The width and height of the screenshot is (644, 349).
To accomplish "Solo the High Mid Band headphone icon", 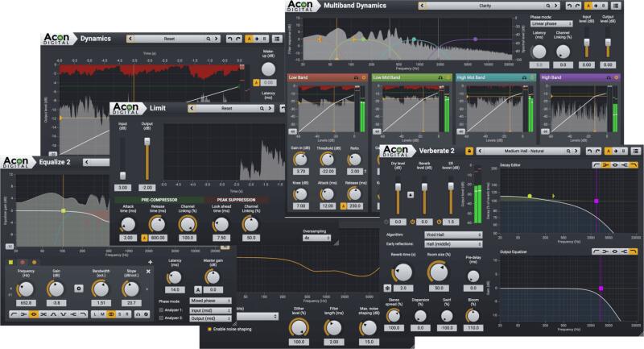I will tap(525, 77).
